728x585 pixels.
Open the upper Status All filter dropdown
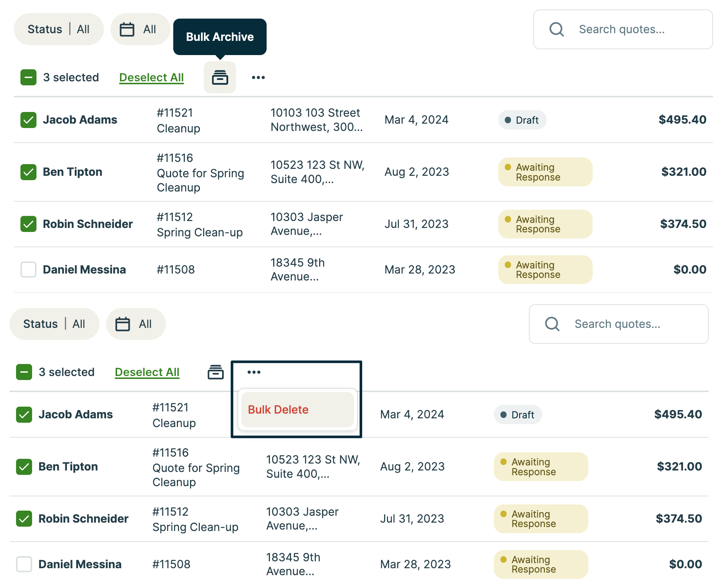(x=58, y=29)
